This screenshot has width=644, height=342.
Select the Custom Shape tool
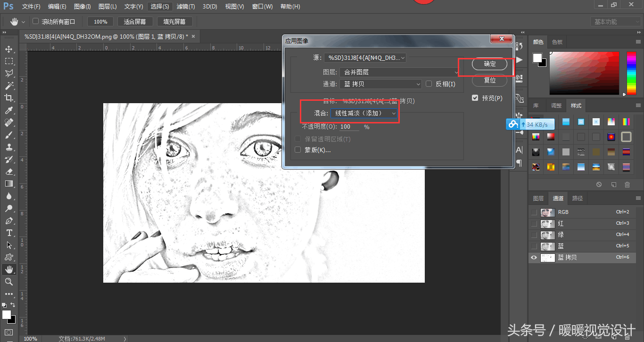(x=9, y=257)
